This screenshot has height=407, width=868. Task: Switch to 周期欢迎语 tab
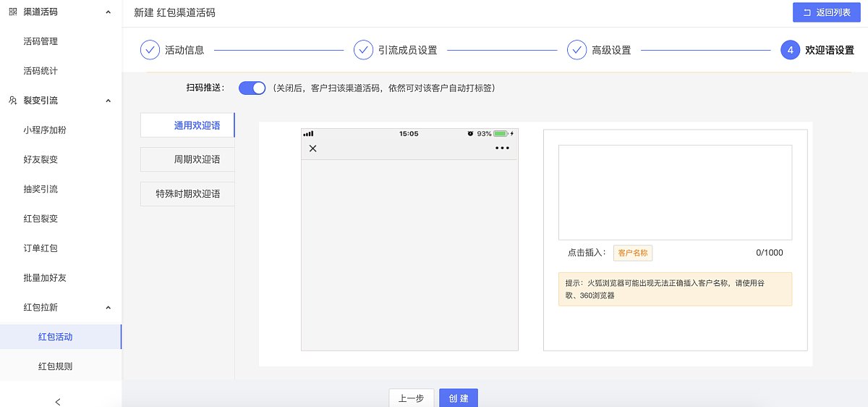[x=187, y=159]
